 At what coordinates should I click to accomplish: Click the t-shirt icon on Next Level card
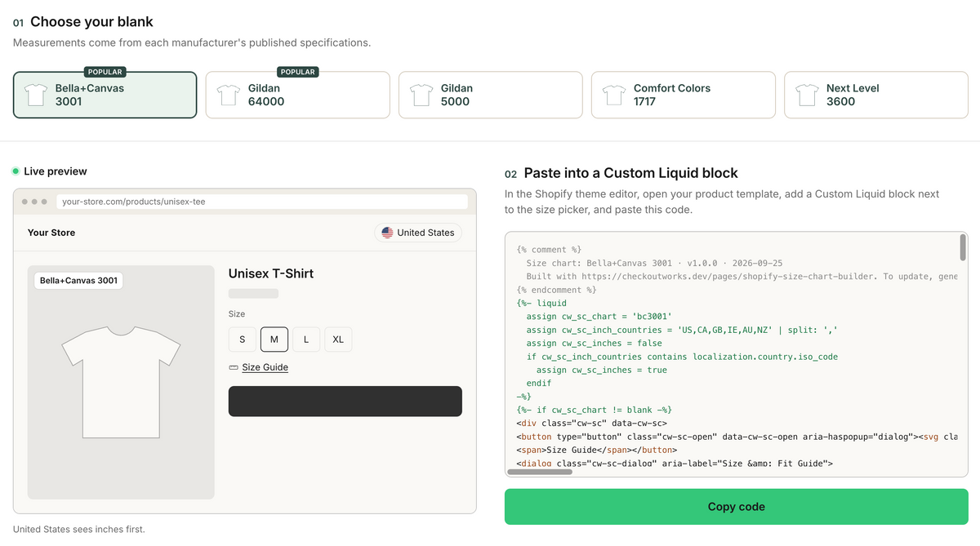pyautogui.click(x=807, y=95)
